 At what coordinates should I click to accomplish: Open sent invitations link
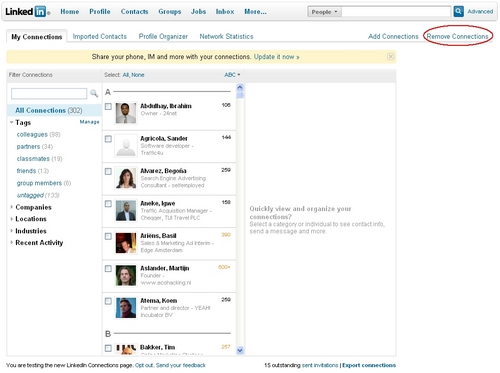coord(320,365)
